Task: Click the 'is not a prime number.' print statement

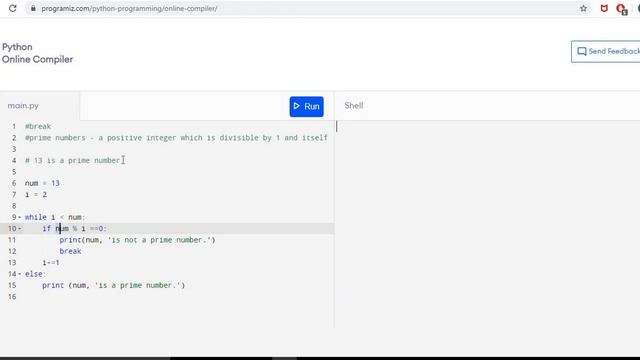Action: [138, 240]
